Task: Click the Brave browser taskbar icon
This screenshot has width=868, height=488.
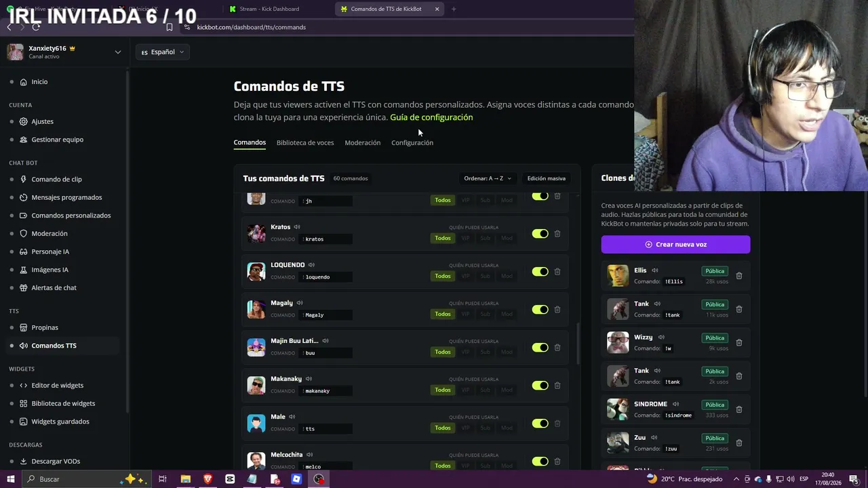Action: [x=208, y=479]
